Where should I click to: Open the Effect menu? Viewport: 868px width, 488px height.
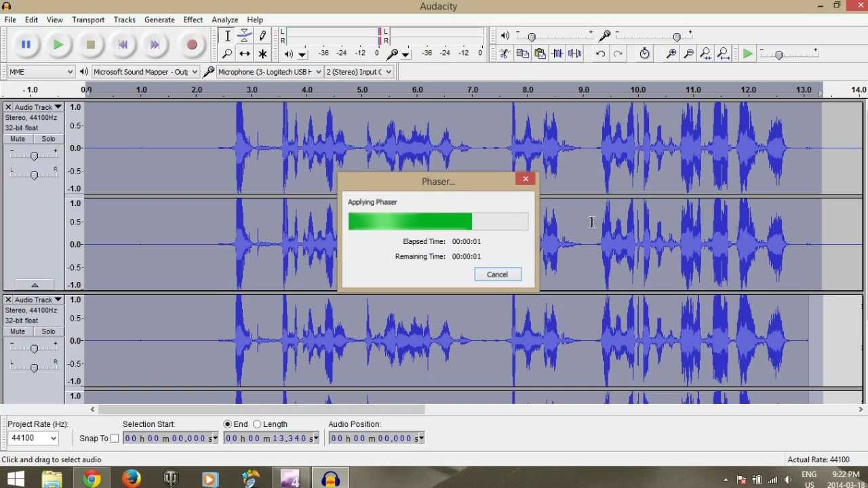click(193, 20)
